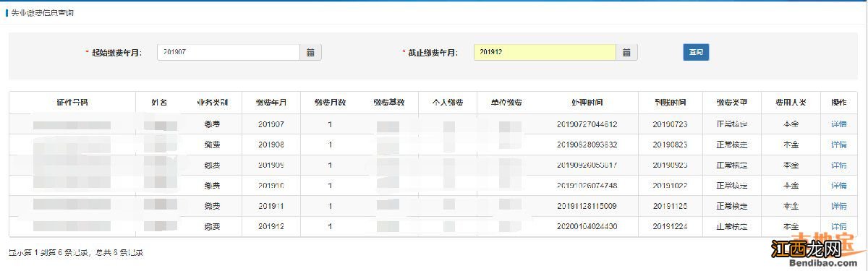Click processing time 20190828093832
868x271 pixels.
point(587,145)
